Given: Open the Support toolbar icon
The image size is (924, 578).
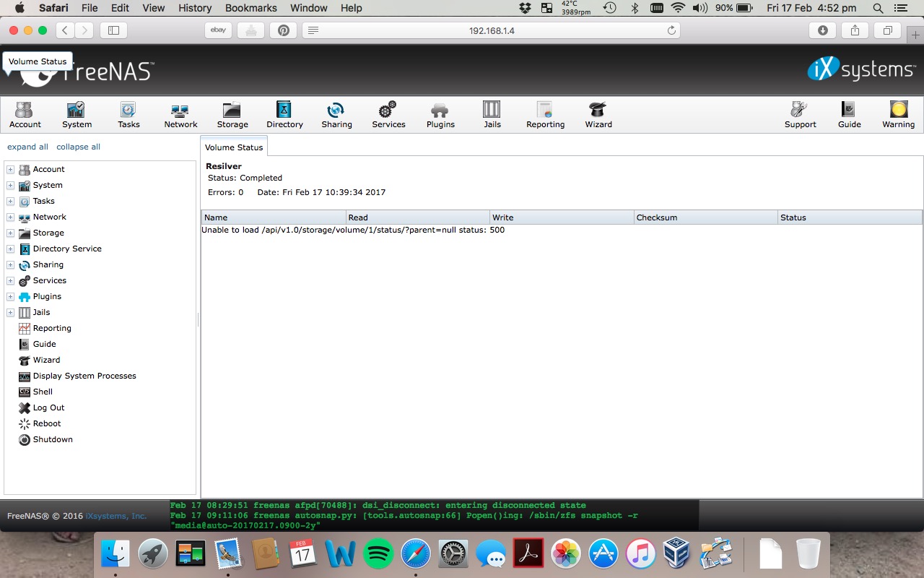Looking at the screenshot, I should (x=800, y=115).
